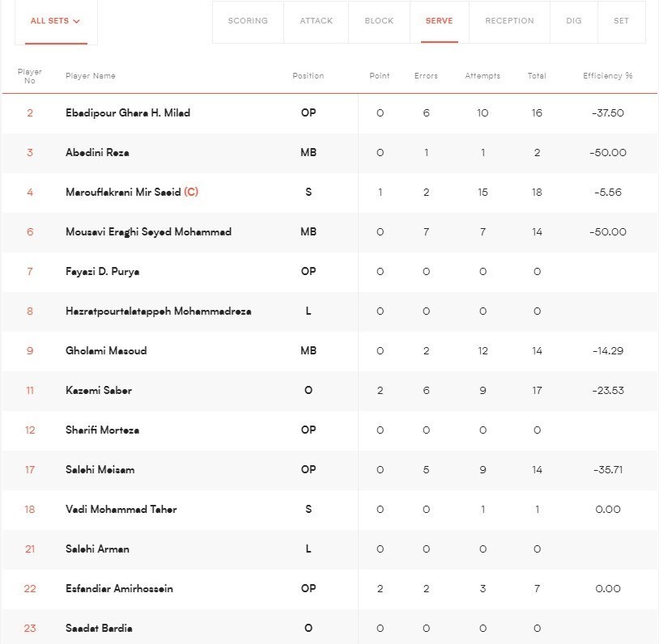Switch to the SCORING tab
This screenshot has width=659, height=644.
pos(248,21)
